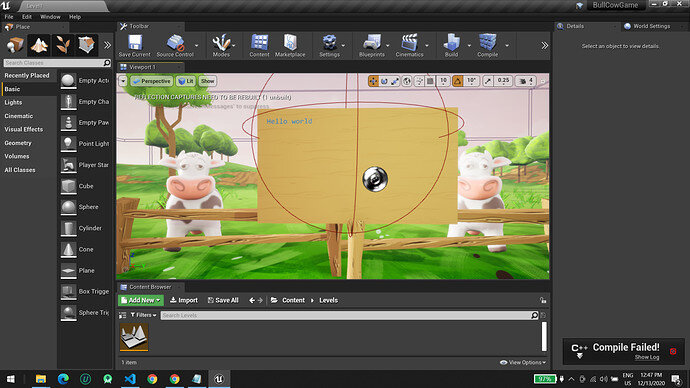Image resolution: width=690 pixels, height=388 pixels.
Task: Click the Point Light item in list
Action: pyautogui.click(x=84, y=144)
